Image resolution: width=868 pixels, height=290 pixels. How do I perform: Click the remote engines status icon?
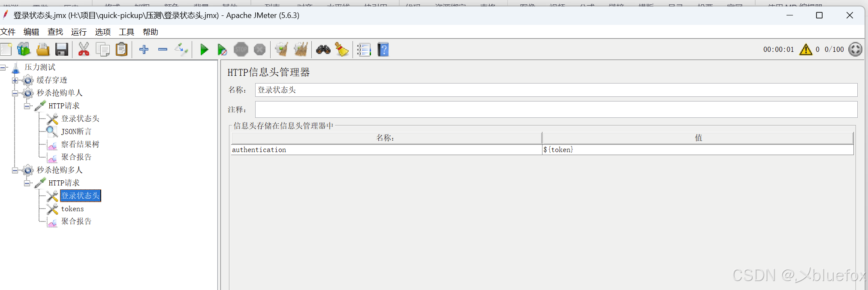(x=855, y=49)
